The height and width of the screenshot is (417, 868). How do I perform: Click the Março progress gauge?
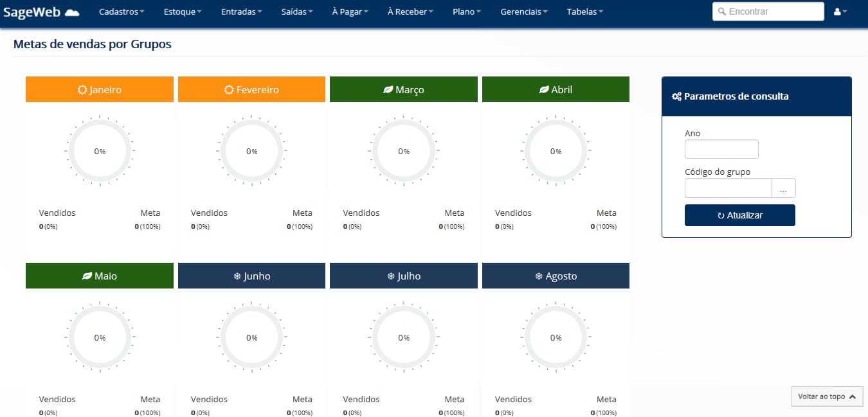pos(404,152)
